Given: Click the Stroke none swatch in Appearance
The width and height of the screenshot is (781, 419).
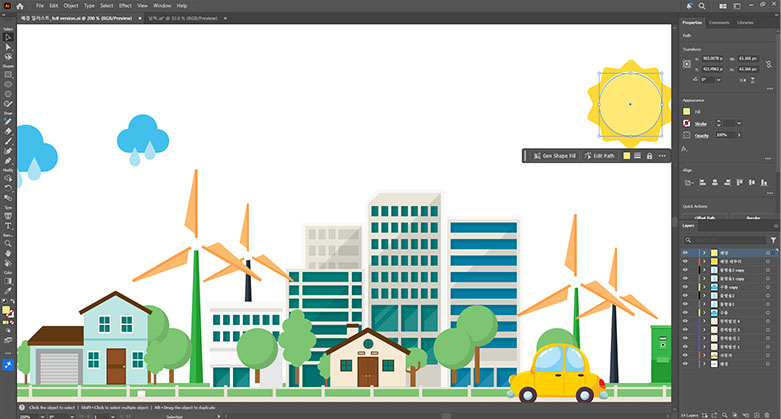Looking at the screenshot, I should click(x=686, y=123).
